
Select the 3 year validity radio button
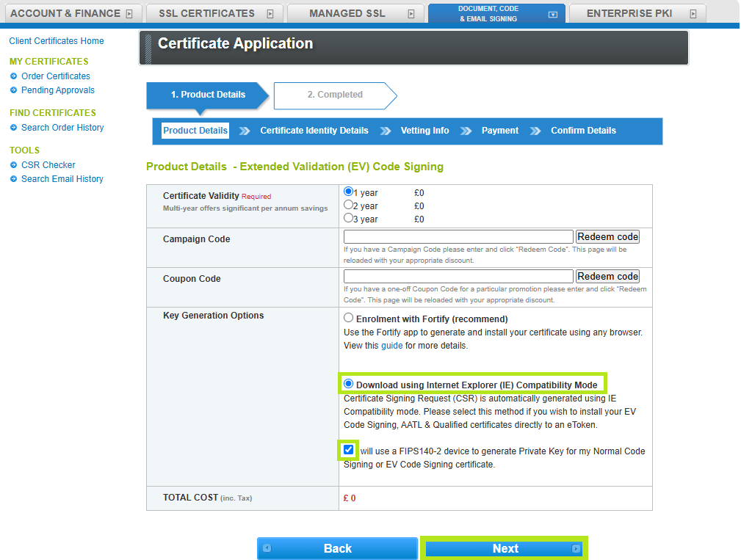coord(349,218)
